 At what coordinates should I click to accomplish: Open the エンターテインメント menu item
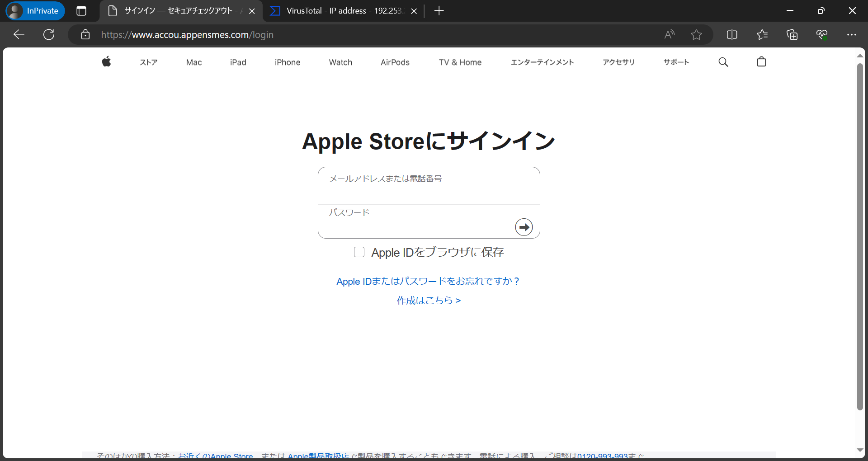pyautogui.click(x=542, y=62)
